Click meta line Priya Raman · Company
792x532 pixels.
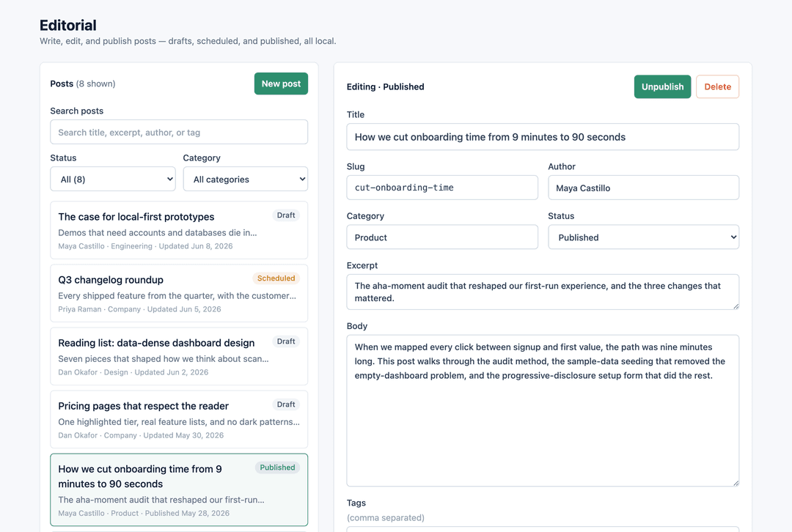click(x=139, y=309)
